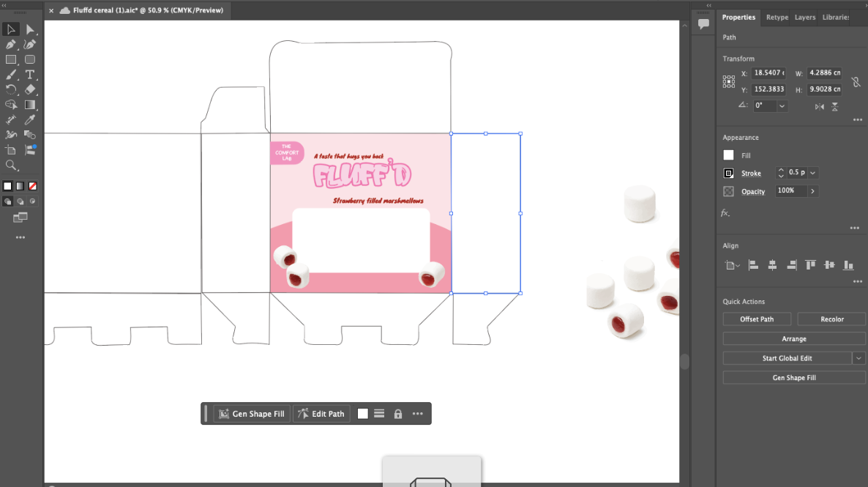Show more Transform options

pos(858,119)
